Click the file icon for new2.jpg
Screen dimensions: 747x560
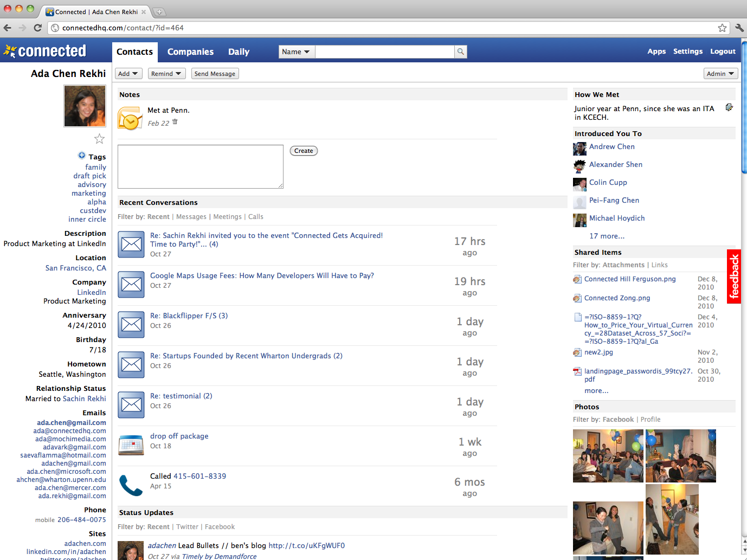pos(577,352)
